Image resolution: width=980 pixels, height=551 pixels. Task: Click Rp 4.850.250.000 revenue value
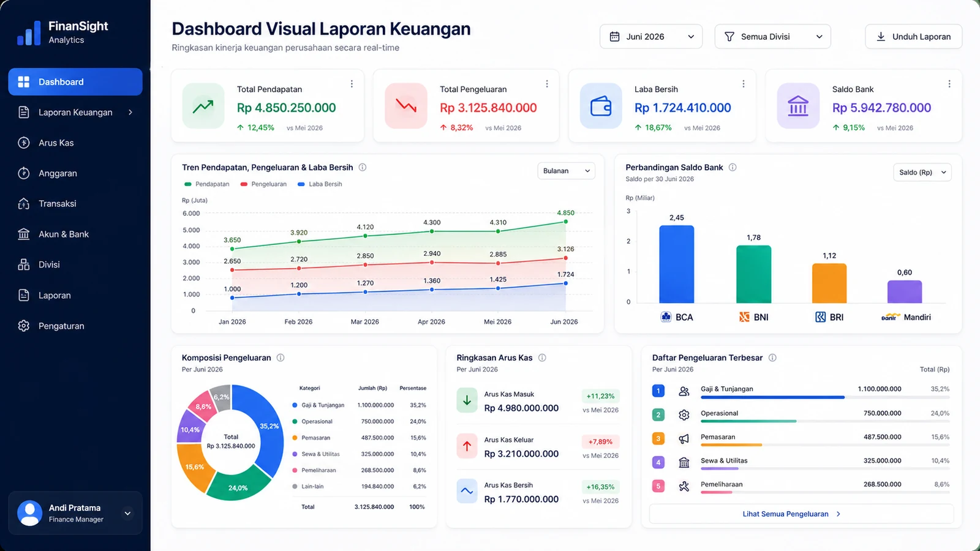(286, 108)
